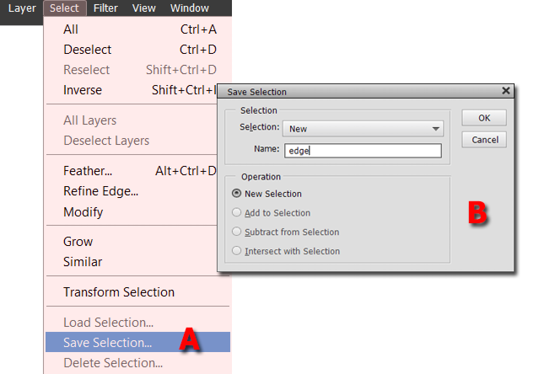Open the Window menu

189,8
